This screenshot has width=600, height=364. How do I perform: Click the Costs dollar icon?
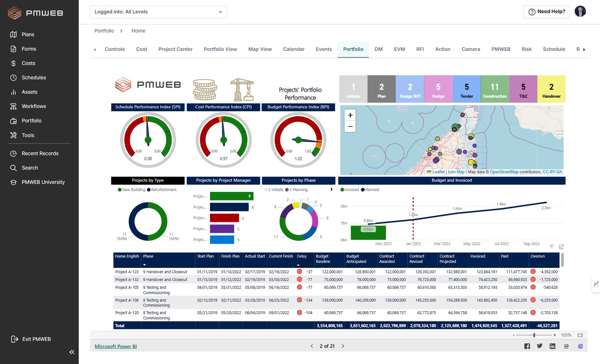13,63
